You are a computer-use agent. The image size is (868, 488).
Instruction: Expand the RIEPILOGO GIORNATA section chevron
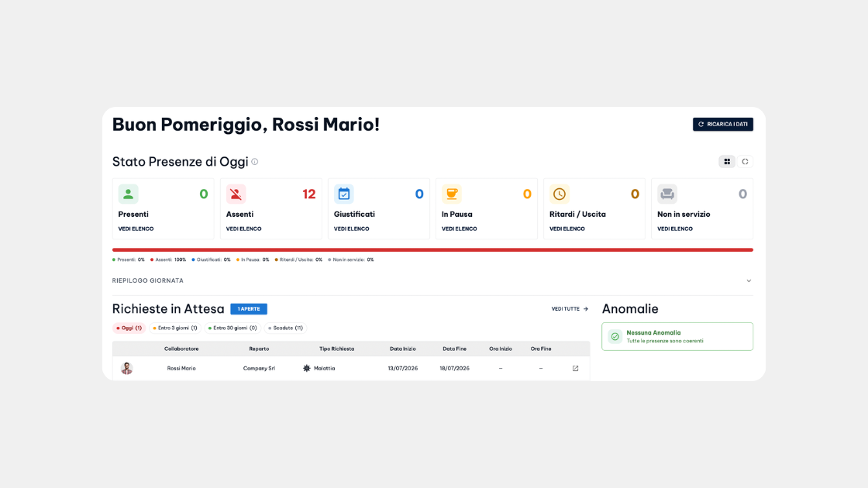tap(749, 280)
